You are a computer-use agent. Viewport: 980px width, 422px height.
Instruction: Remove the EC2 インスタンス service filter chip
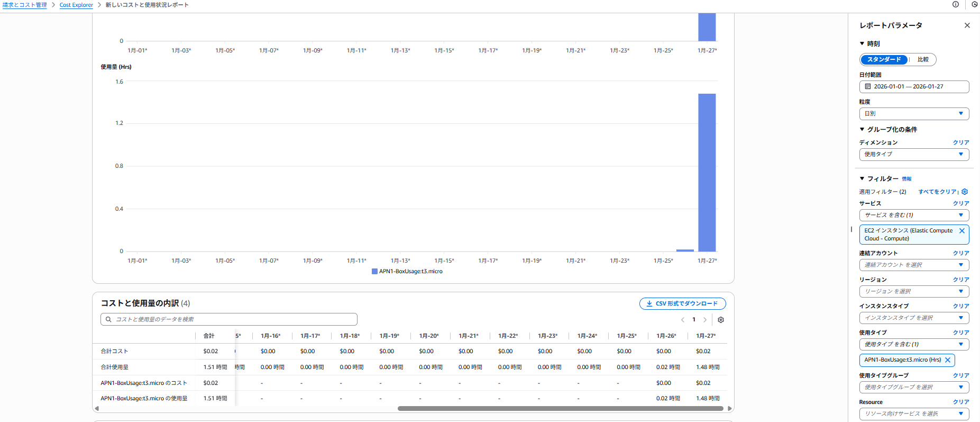(961, 231)
